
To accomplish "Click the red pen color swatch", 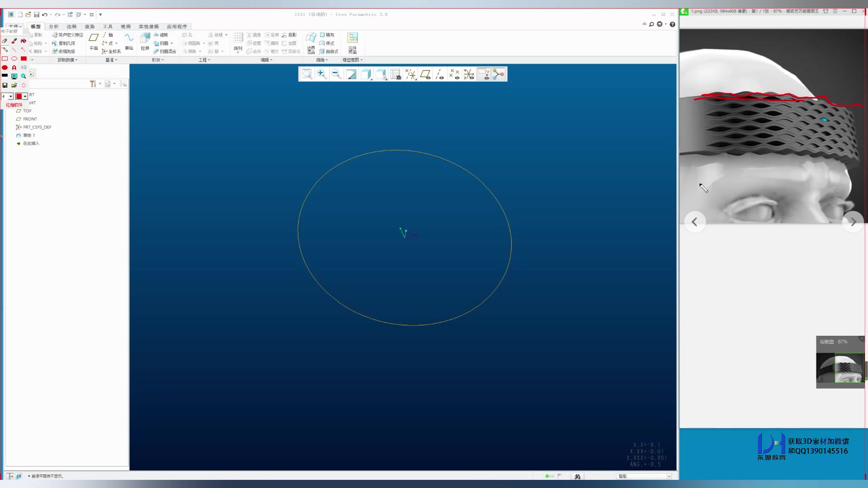I will [x=19, y=96].
